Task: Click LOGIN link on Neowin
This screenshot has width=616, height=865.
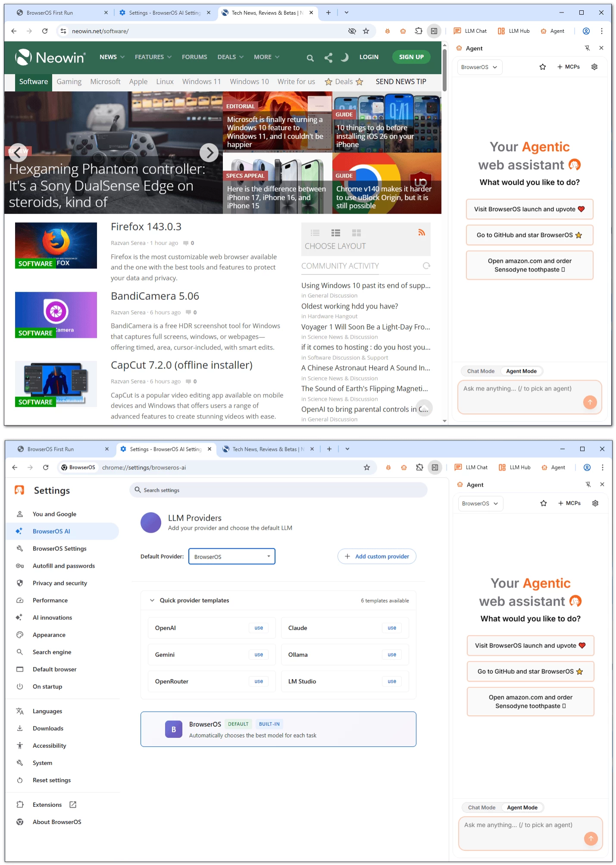Action: (369, 57)
